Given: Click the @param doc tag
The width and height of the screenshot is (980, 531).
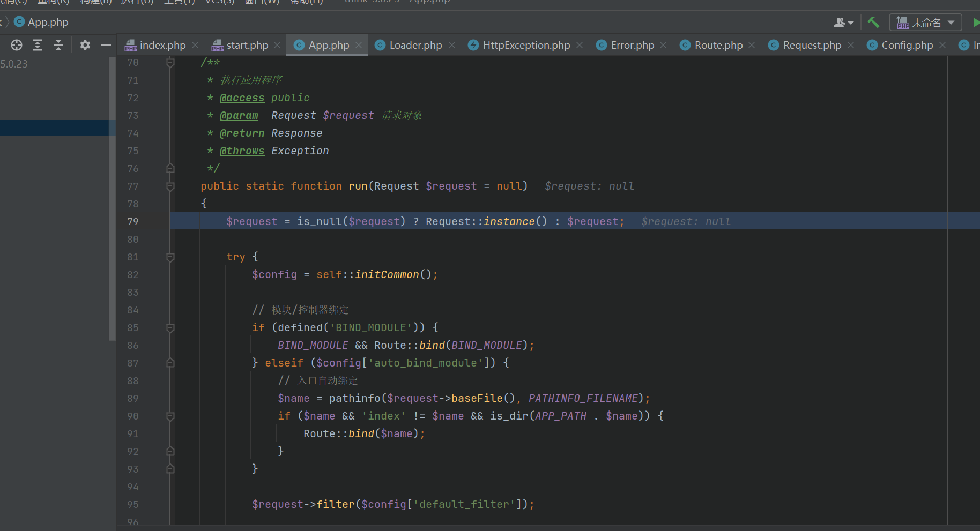Looking at the screenshot, I should (239, 115).
